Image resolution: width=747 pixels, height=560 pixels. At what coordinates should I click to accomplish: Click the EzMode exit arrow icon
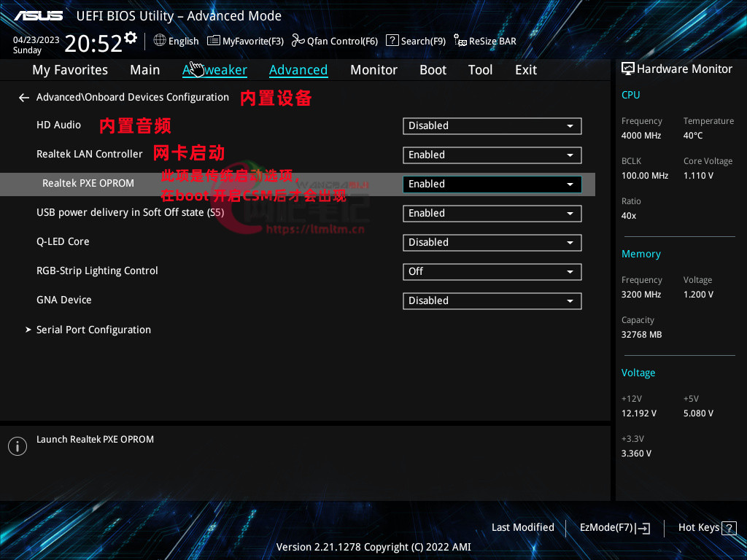pyautogui.click(x=642, y=528)
